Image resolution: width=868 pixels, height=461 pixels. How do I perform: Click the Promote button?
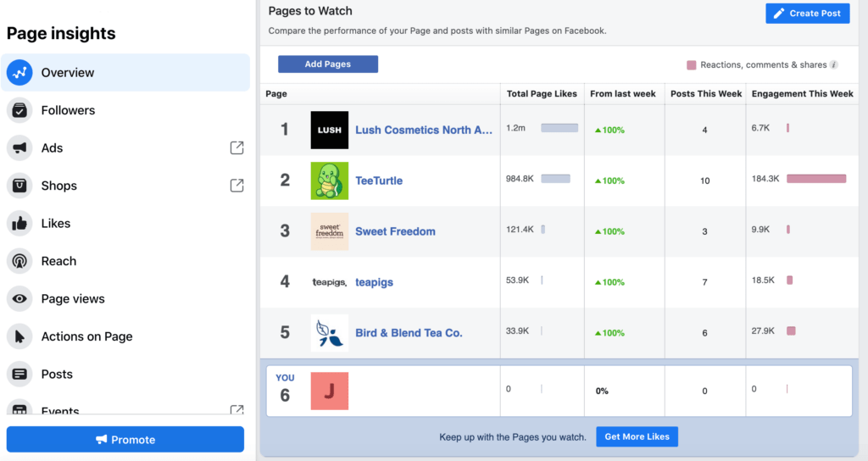point(125,440)
